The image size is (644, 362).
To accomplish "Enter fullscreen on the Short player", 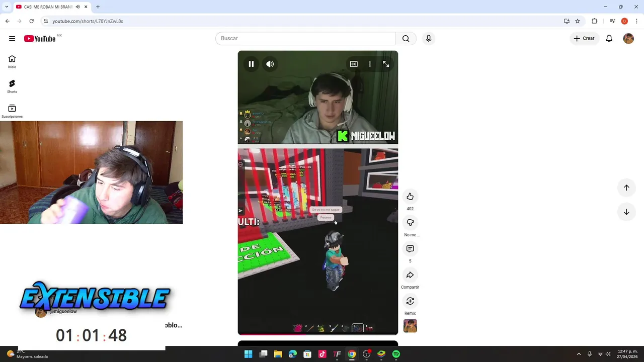I will (x=386, y=64).
